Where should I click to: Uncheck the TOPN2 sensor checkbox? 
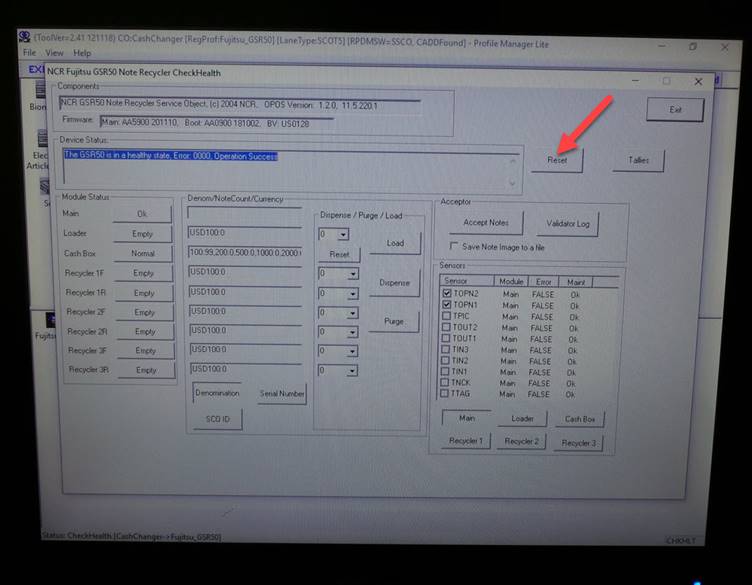447,294
